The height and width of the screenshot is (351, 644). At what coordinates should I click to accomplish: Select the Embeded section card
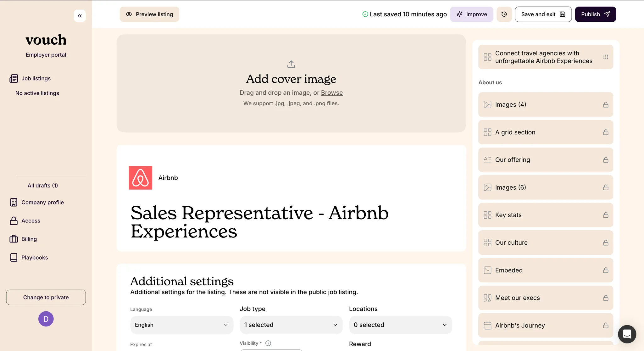(546, 270)
